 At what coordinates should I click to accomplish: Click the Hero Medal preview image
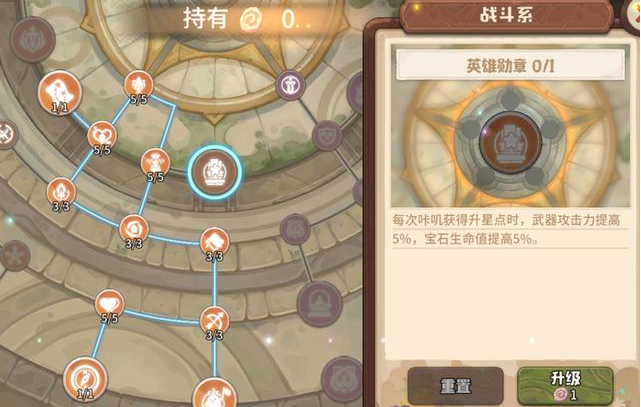[x=510, y=142]
